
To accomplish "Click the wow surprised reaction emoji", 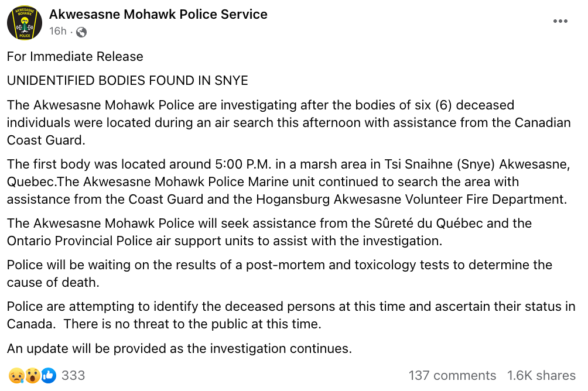I will 33,376.
